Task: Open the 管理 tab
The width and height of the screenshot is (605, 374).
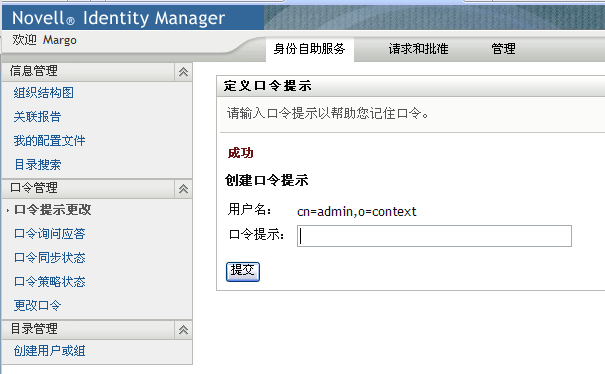Action: pyautogui.click(x=503, y=49)
